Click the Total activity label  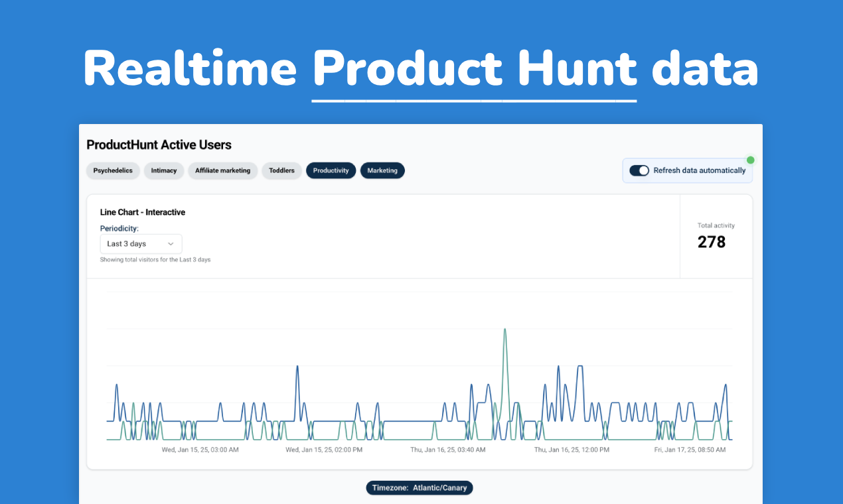pos(716,225)
